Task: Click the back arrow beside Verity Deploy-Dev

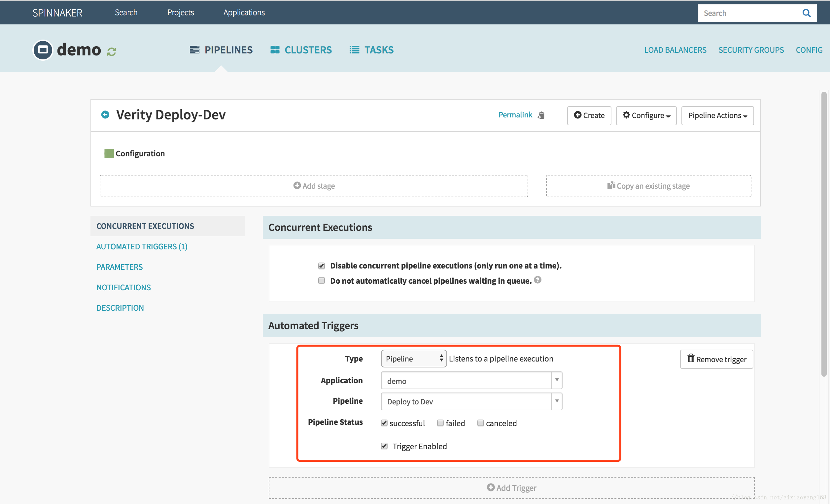Action: [105, 115]
